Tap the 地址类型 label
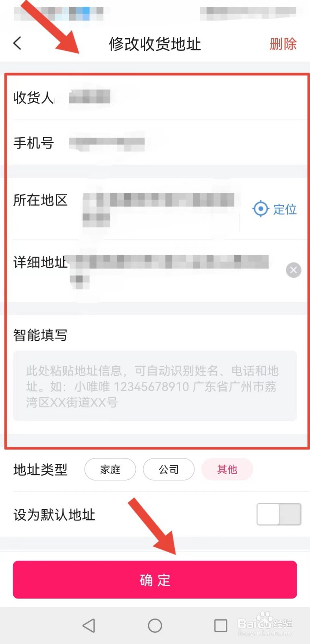The width and height of the screenshot is (310, 644). (40, 469)
